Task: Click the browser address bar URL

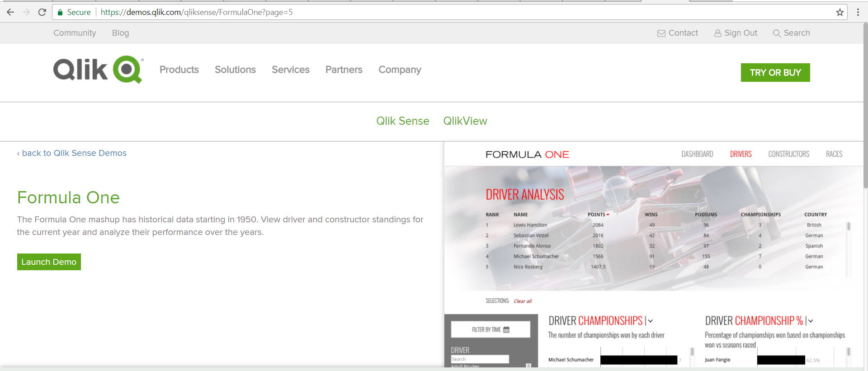Action: (x=197, y=12)
